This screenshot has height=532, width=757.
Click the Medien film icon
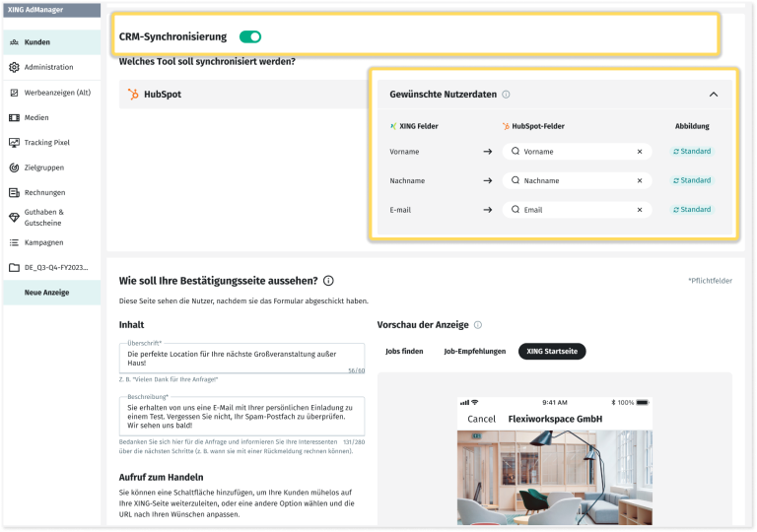pyautogui.click(x=15, y=117)
